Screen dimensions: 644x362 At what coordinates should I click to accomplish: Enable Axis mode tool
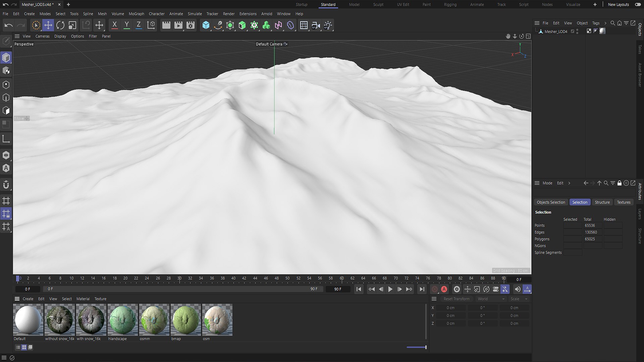click(6, 139)
